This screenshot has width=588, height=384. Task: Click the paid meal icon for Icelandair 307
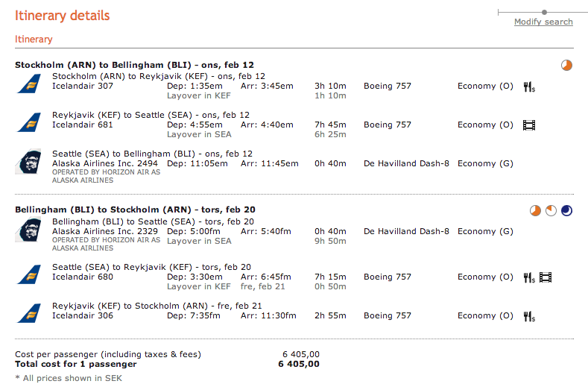point(529,86)
